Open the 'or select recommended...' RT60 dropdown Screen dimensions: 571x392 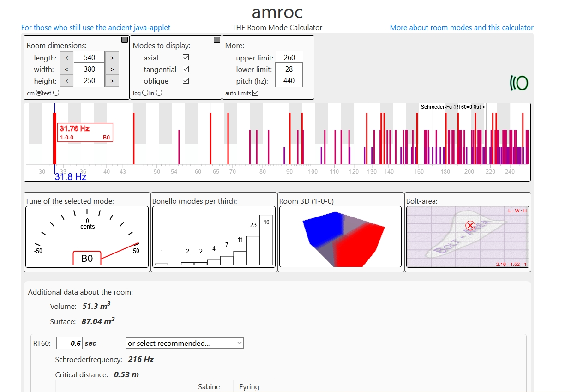coord(184,343)
